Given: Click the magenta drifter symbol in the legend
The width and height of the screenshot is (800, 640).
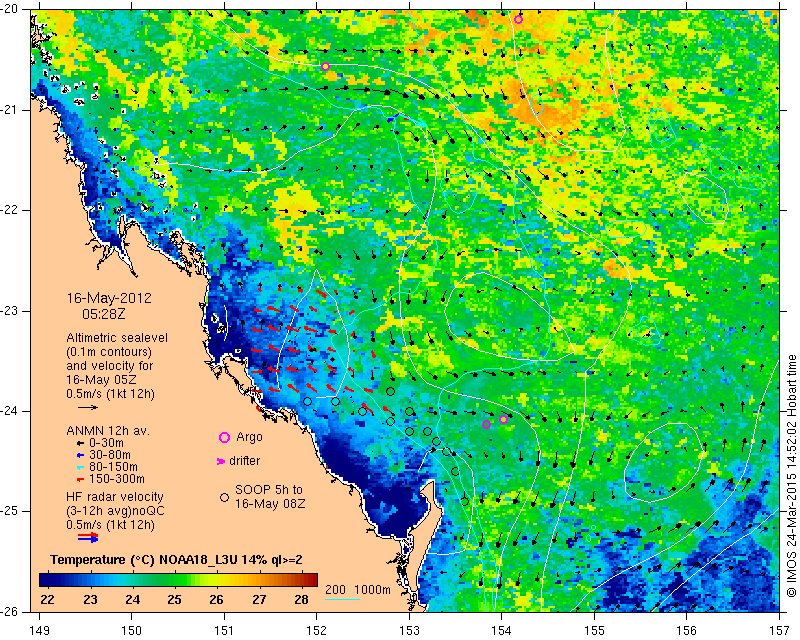Looking at the screenshot, I should point(221,461).
